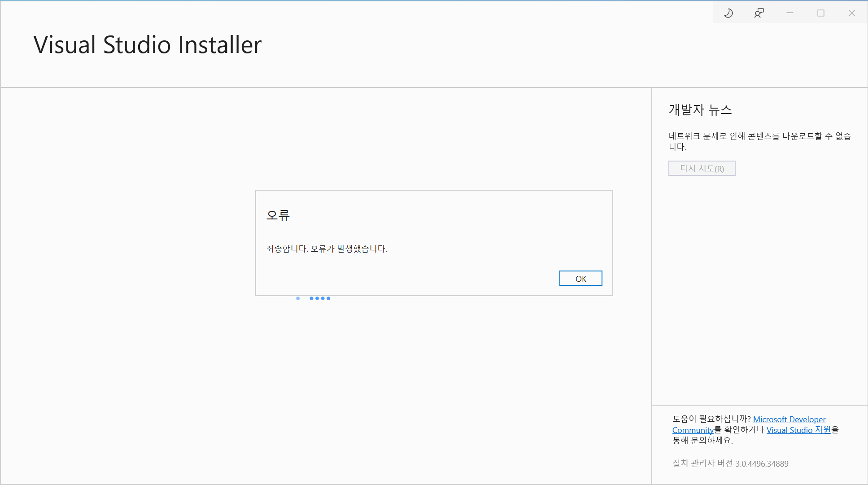Click the 죄송합니다 error message text

coord(327,249)
